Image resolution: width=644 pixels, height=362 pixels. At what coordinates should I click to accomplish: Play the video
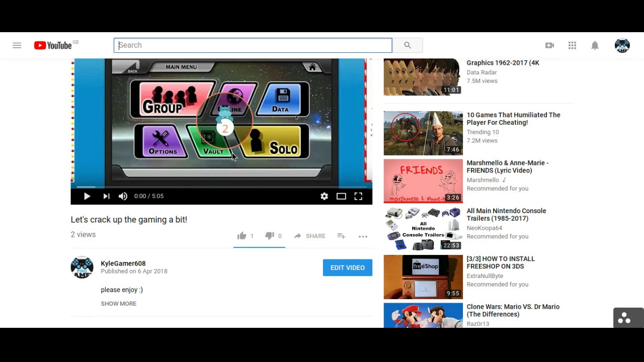(87, 196)
